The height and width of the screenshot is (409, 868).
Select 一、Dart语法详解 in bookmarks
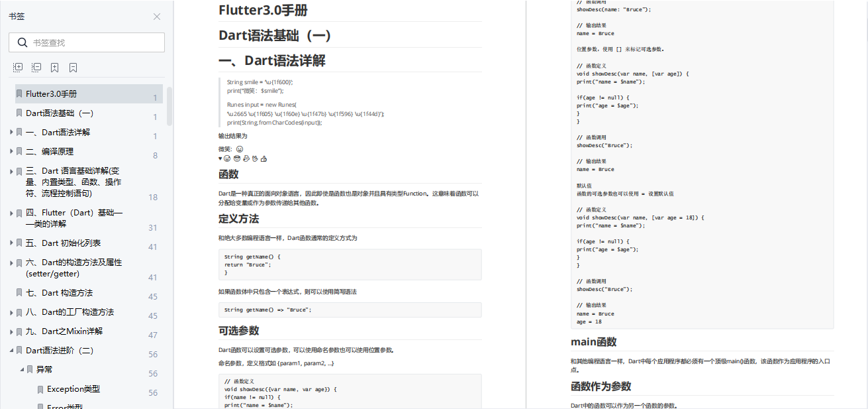[x=58, y=132]
